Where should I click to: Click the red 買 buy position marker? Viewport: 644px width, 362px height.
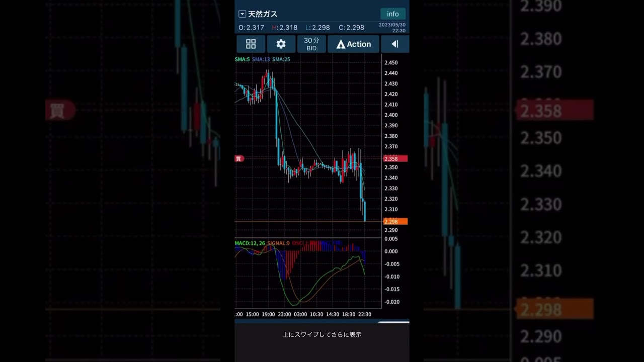[239, 159]
